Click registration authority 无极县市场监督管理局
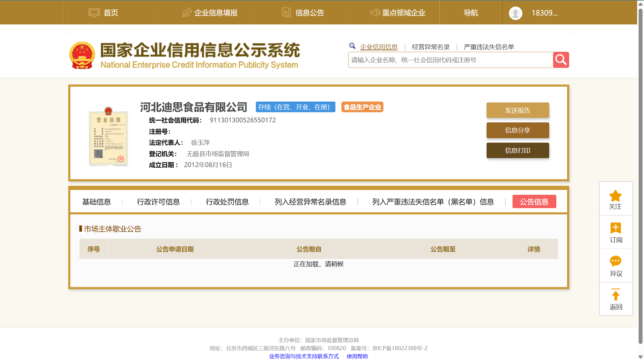This screenshot has height=360, width=644. point(218,154)
